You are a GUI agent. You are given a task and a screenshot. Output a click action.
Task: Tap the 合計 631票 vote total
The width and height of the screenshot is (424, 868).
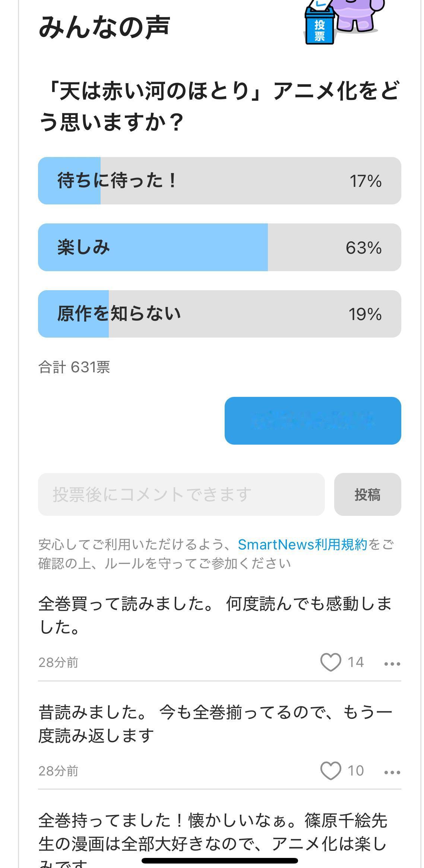[x=74, y=367]
